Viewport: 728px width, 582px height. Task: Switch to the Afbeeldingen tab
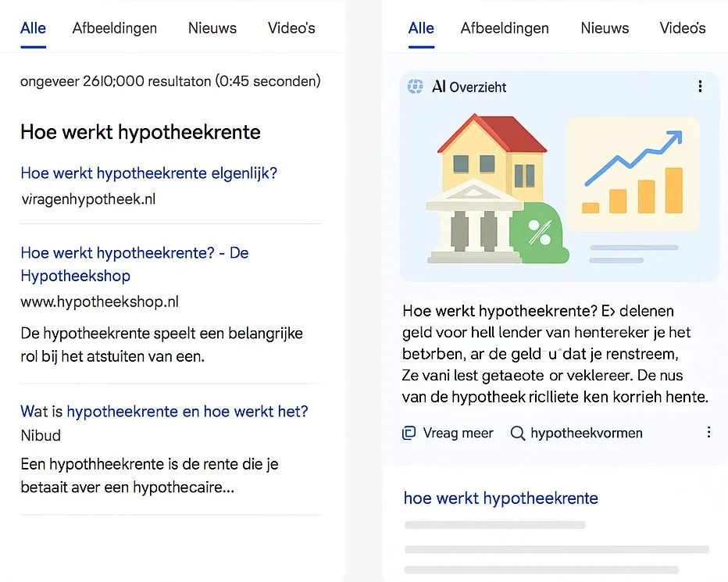pyautogui.click(x=115, y=27)
